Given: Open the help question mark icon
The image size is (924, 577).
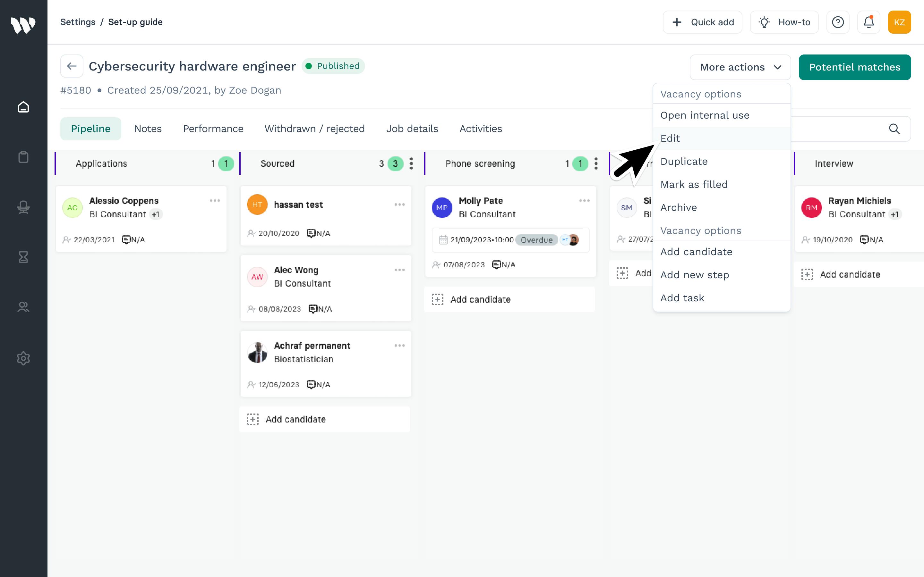Looking at the screenshot, I should pyautogui.click(x=838, y=22).
